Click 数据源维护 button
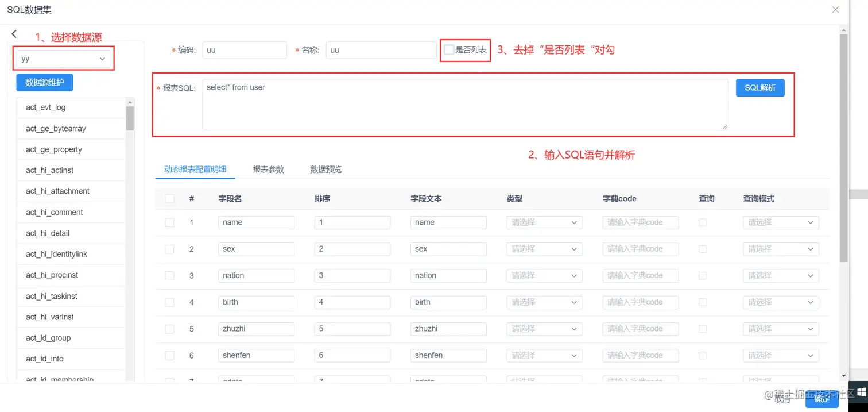The image size is (868, 412). pos(45,82)
